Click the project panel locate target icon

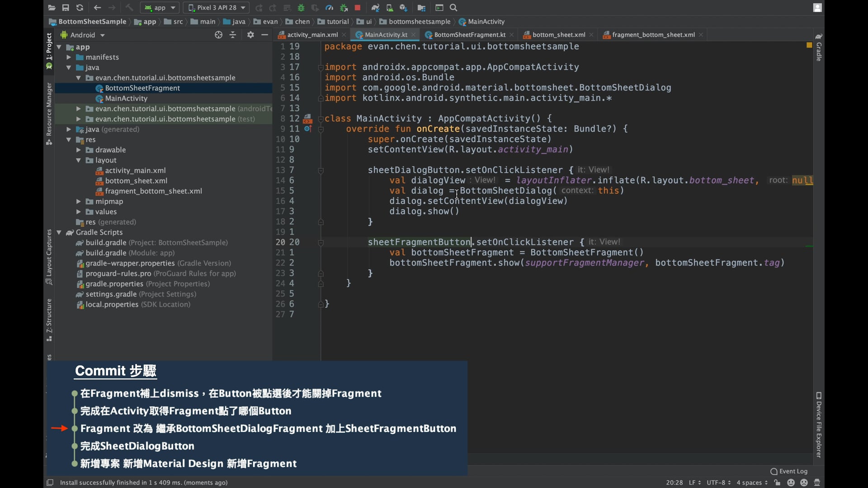pyautogui.click(x=218, y=35)
